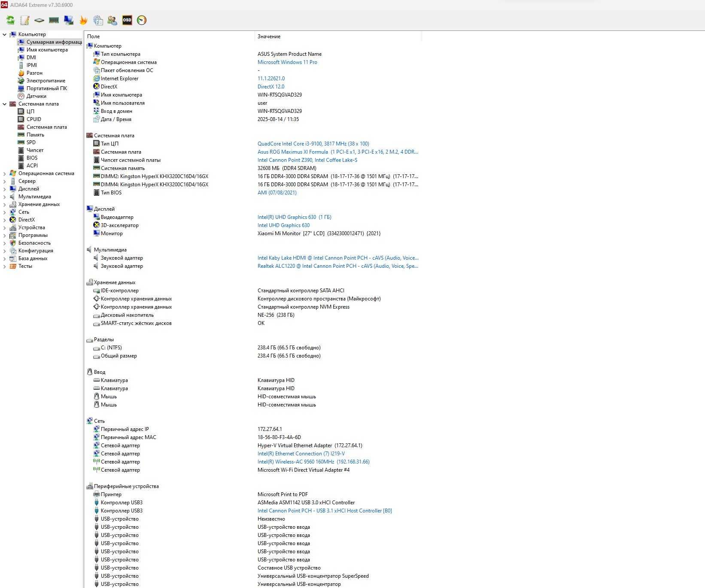This screenshot has width=705, height=588.
Task: Open Intel(R) Wireless-AC 9560 160MHz link
Action: [x=313, y=462]
